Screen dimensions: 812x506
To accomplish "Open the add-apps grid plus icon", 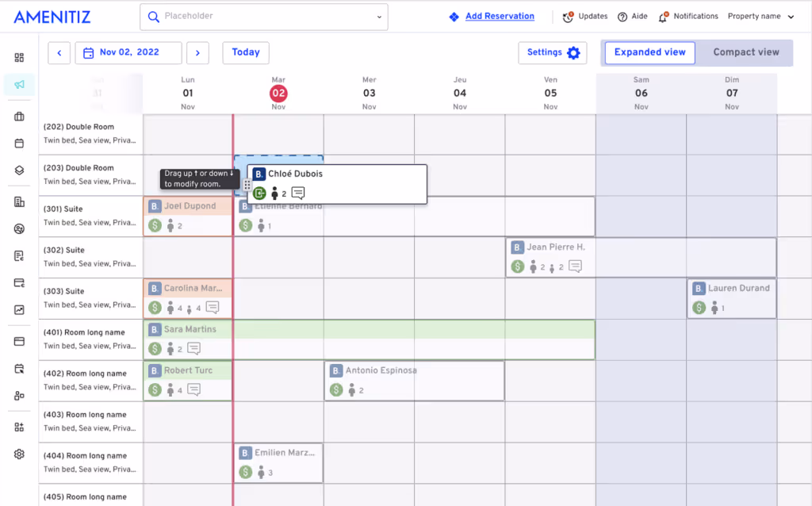I will (x=19, y=427).
